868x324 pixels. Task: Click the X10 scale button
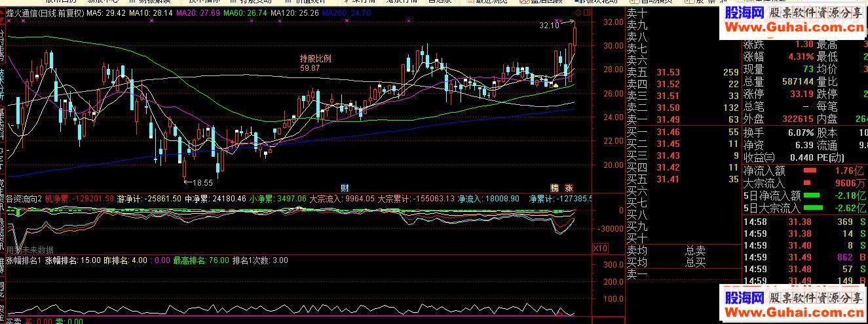(x=599, y=248)
